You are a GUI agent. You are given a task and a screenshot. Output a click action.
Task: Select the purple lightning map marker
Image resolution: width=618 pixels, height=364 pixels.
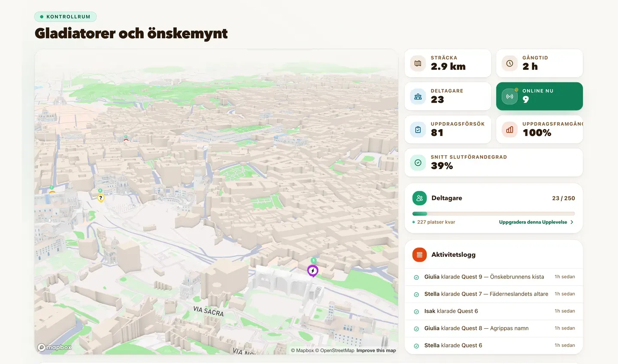[313, 271]
